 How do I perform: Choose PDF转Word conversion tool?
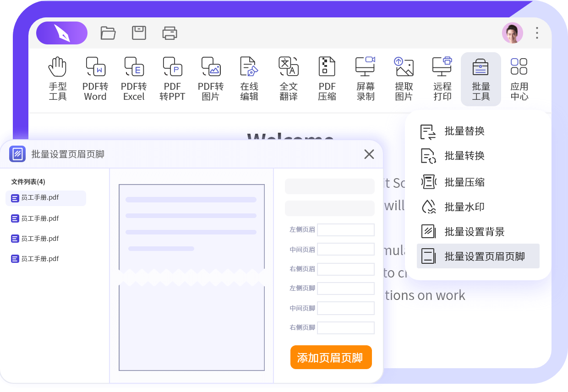[95, 79]
